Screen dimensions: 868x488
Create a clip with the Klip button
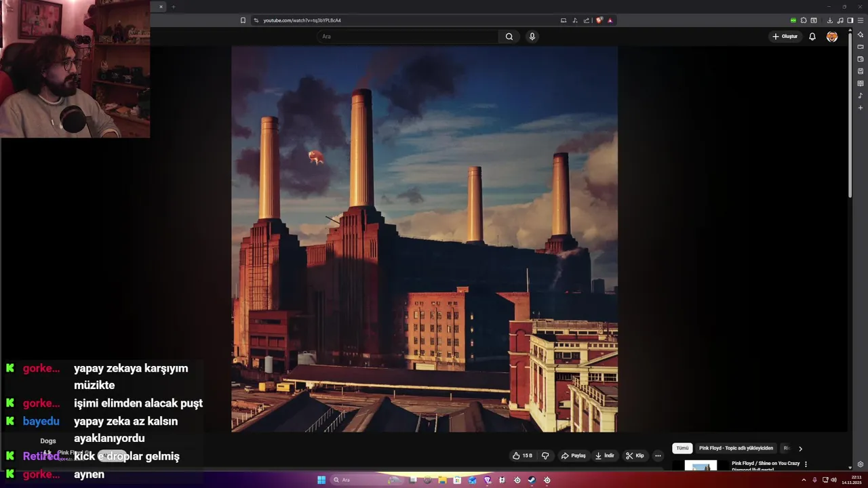pos(635,455)
